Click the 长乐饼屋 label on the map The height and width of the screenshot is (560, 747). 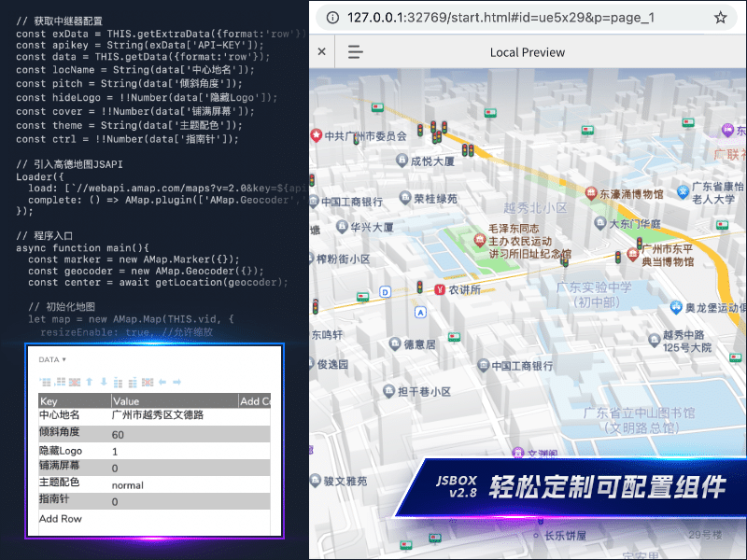click(566, 536)
